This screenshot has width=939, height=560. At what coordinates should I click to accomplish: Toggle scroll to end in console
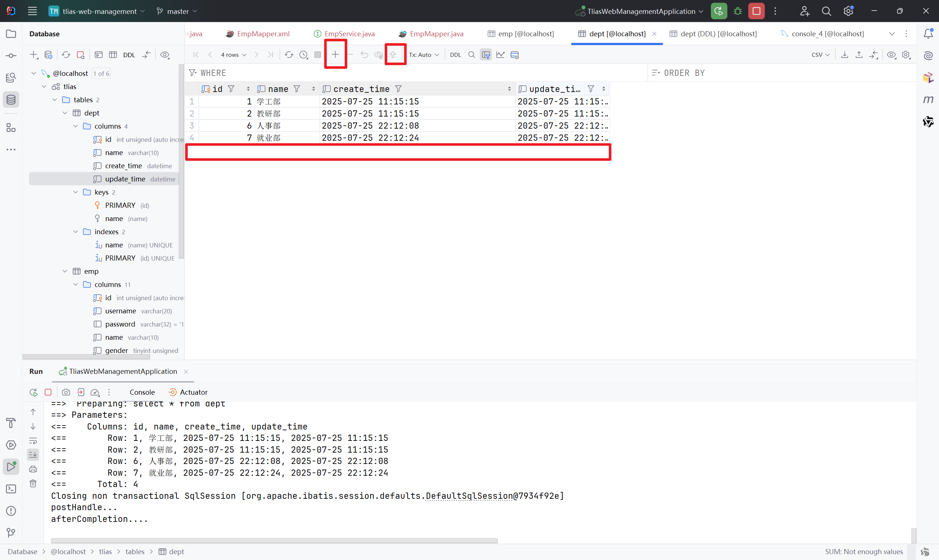click(33, 455)
